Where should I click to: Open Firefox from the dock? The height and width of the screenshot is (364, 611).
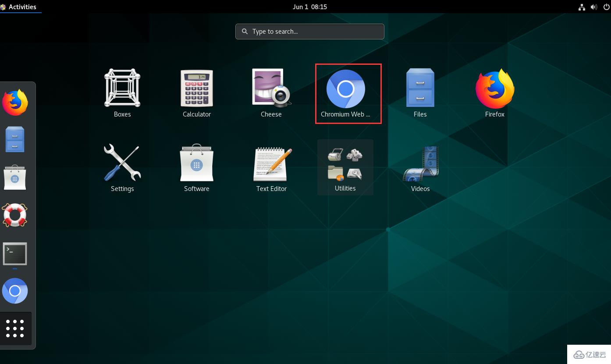pyautogui.click(x=15, y=102)
